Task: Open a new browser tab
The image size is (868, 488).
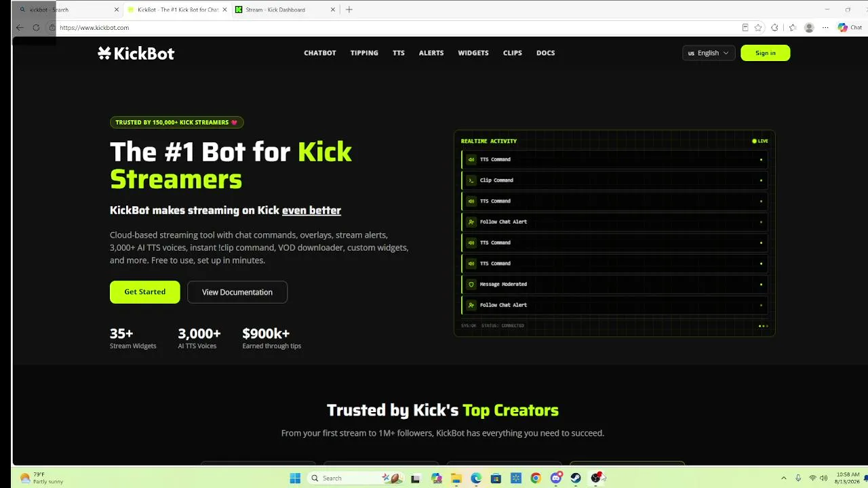Action: click(349, 9)
